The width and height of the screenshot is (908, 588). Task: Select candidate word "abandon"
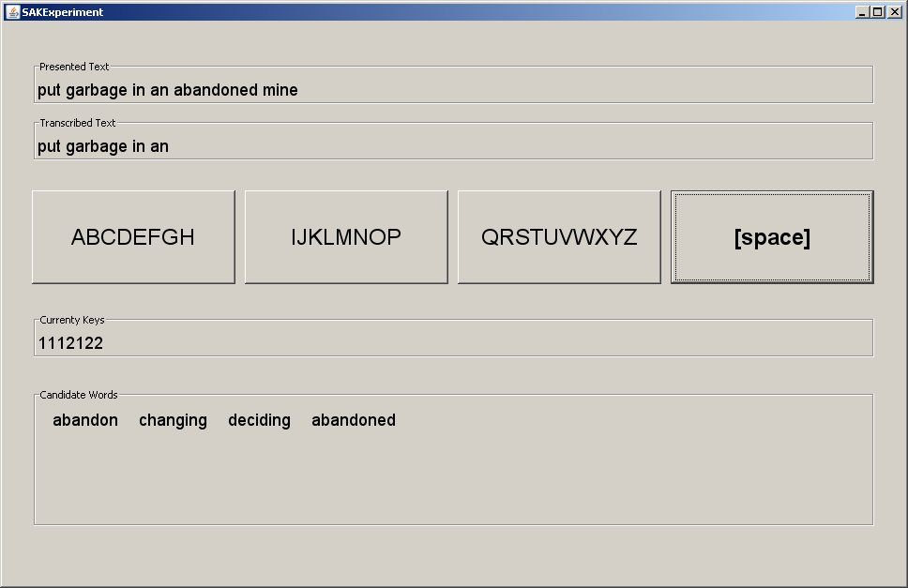[x=85, y=420]
